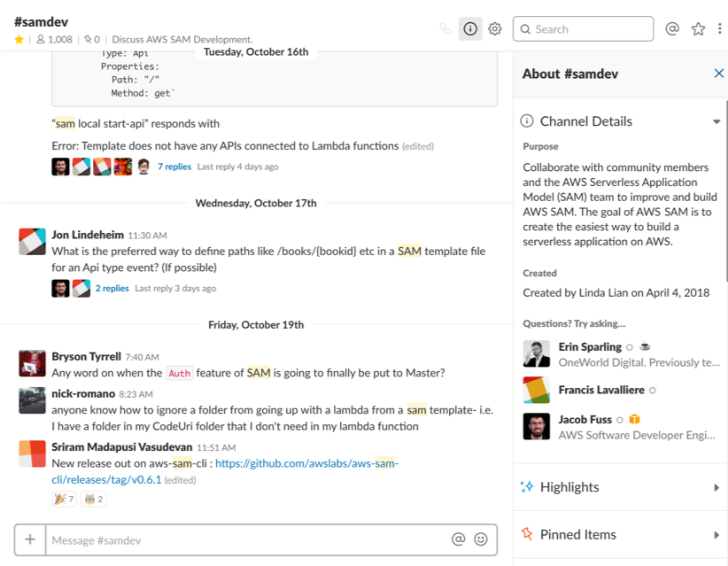Toggle the reaction with count 2

(x=93, y=500)
